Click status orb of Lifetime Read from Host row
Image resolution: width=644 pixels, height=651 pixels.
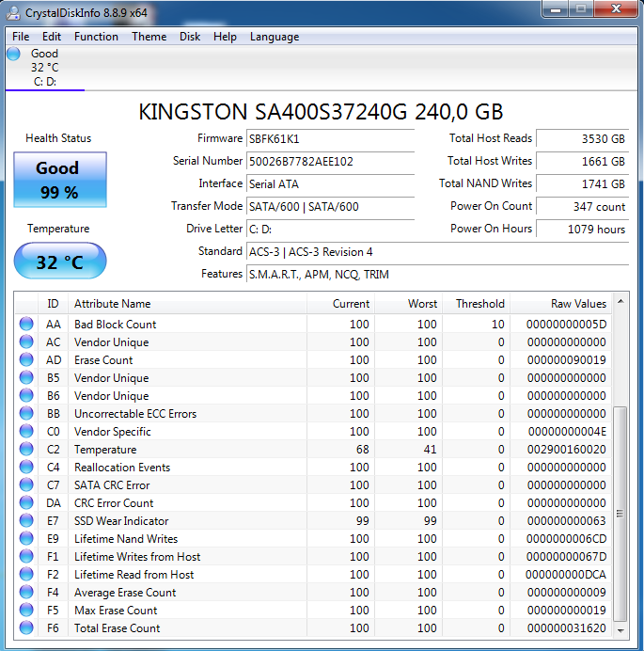tap(26, 574)
